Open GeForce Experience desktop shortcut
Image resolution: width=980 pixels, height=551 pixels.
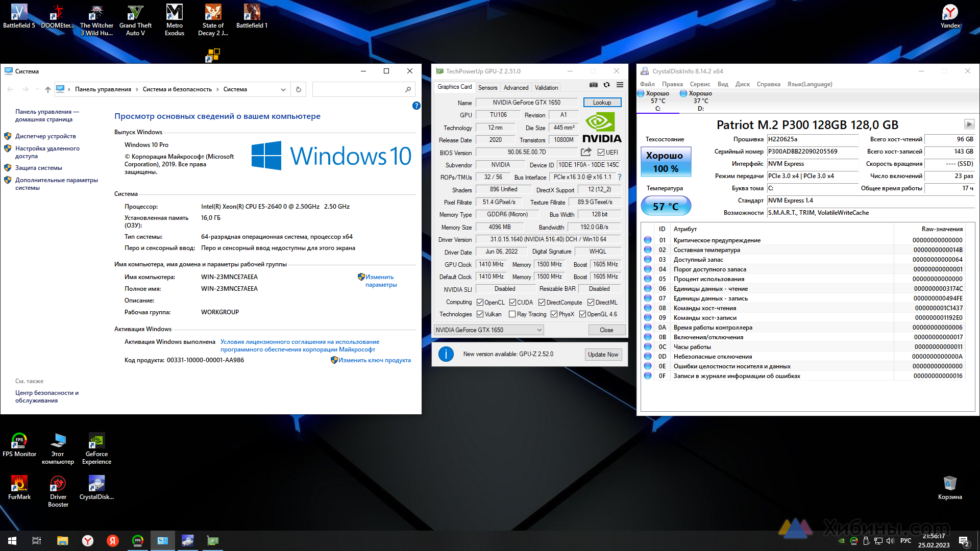[96, 449]
